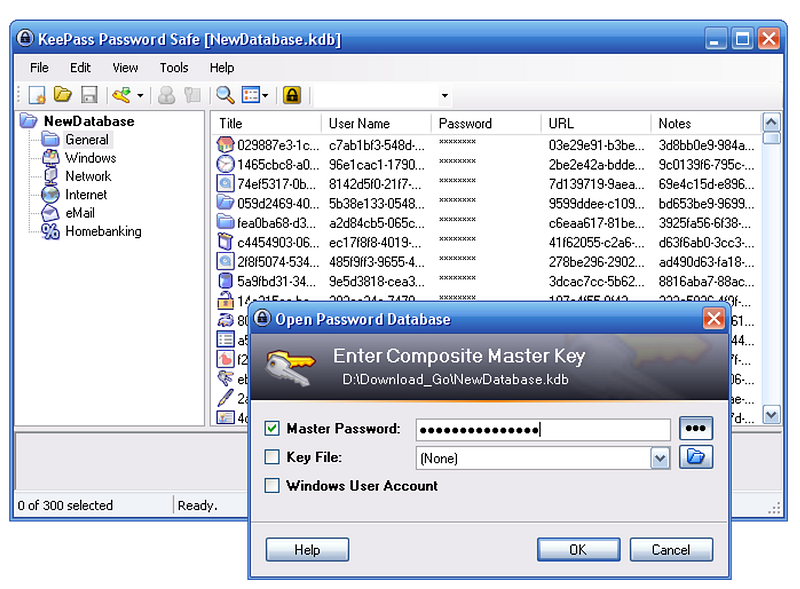Click the Copy password toolbar icon
The image size is (800, 589).
[192, 95]
